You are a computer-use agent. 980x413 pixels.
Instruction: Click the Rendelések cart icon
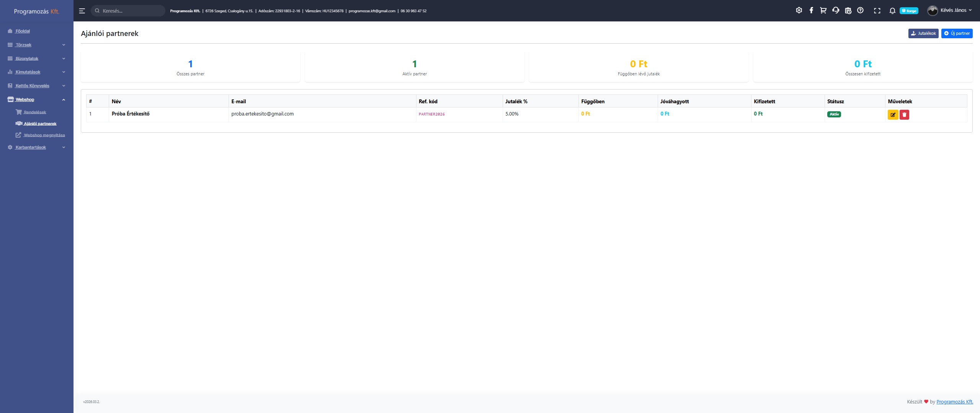[19, 112]
